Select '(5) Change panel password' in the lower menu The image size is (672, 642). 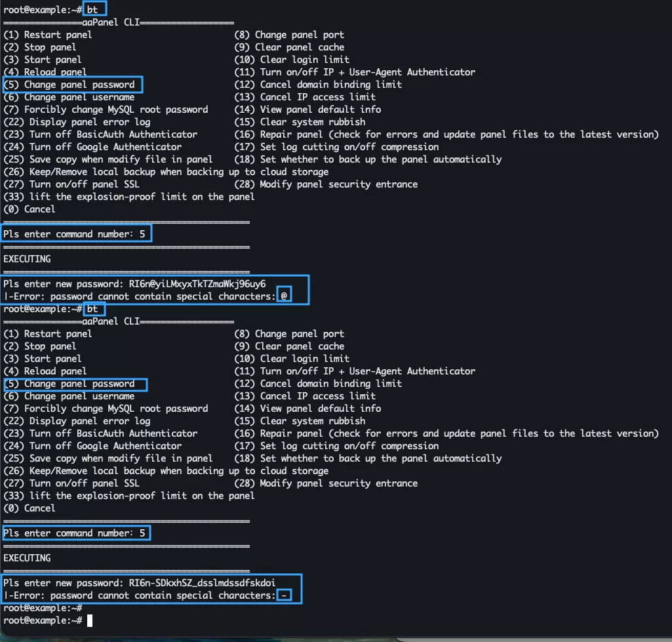(74, 384)
